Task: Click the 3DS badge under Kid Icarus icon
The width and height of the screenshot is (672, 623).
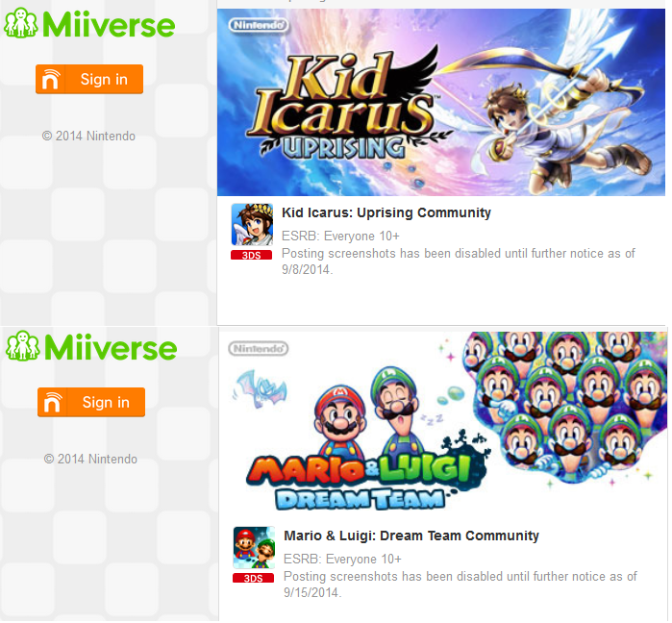Action: coord(252,255)
